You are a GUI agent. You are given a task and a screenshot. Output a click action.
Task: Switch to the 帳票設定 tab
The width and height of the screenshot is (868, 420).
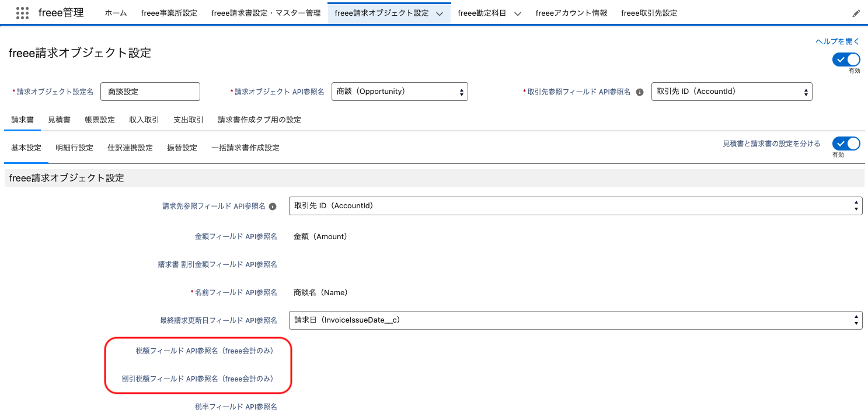[x=100, y=120]
